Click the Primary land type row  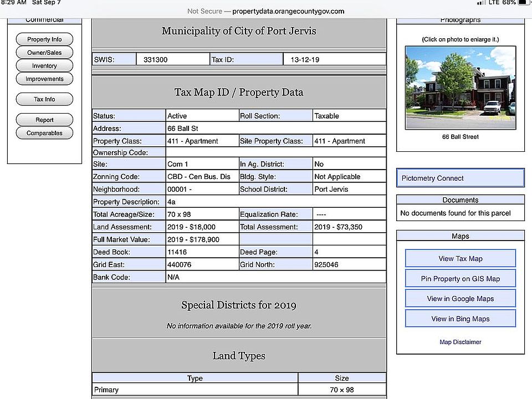[x=239, y=390]
